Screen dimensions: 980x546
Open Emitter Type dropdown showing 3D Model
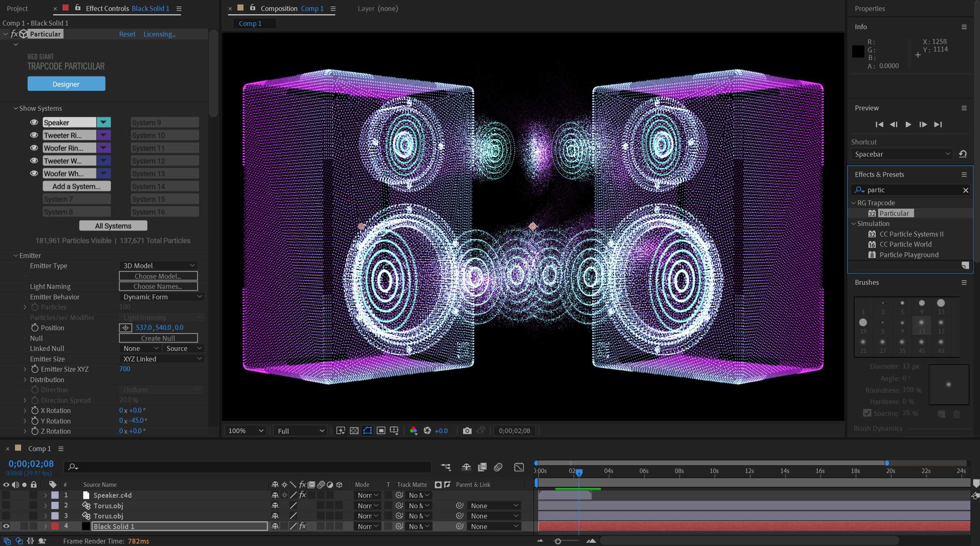click(158, 266)
